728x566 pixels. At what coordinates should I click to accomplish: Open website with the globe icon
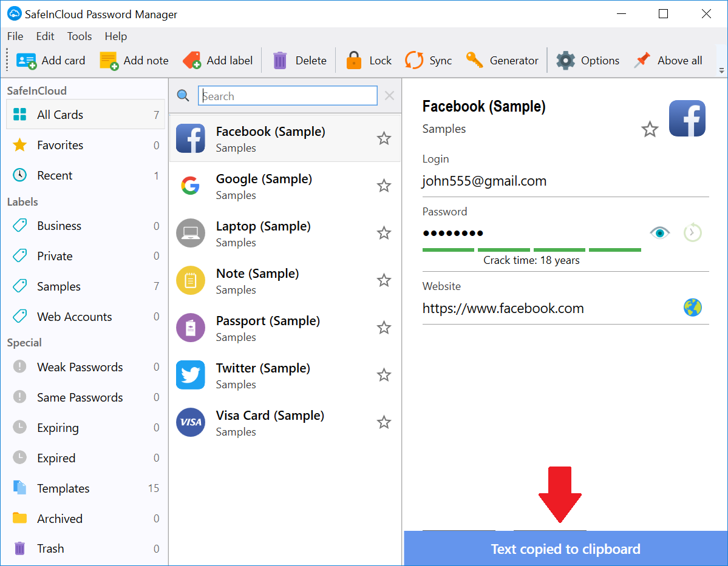(692, 308)
